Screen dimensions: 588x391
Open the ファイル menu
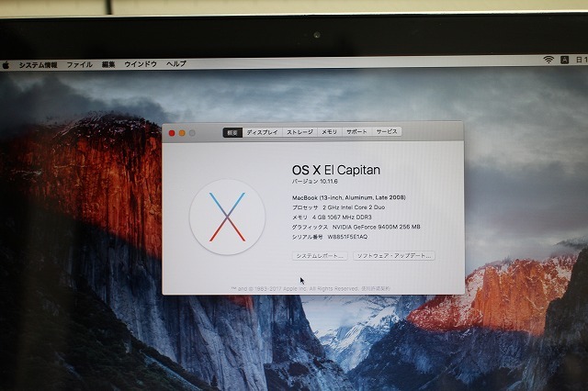coord(80,64)
